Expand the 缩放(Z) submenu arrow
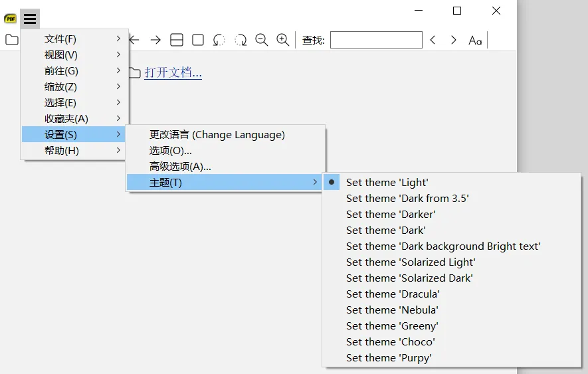Viewport: 588px width, 374px height. [x=118, y=86]
